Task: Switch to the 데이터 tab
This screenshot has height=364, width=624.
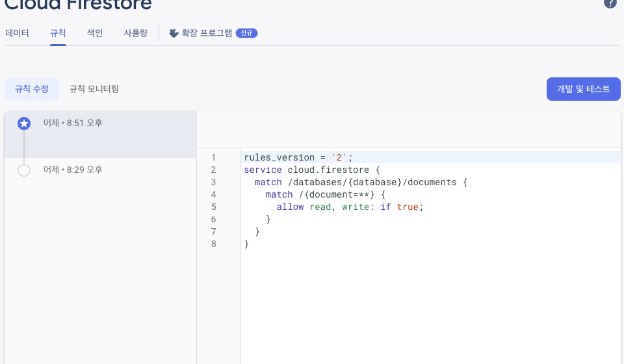Action: click(x=17, y=33)
